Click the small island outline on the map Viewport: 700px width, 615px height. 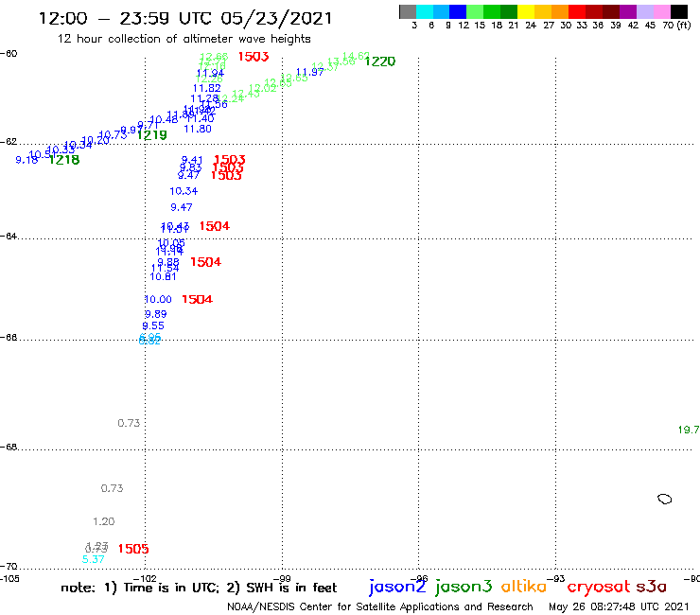pos(665,499)
